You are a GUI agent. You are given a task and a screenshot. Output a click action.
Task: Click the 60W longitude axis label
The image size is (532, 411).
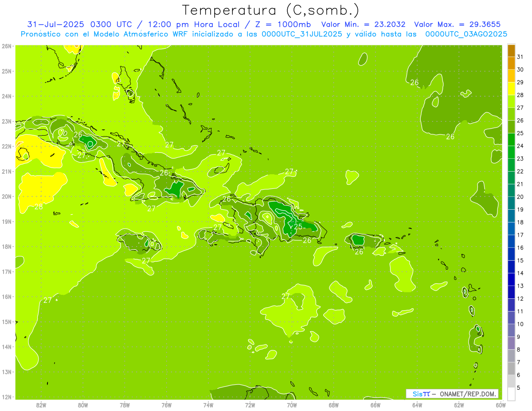(x=501, y=404)
